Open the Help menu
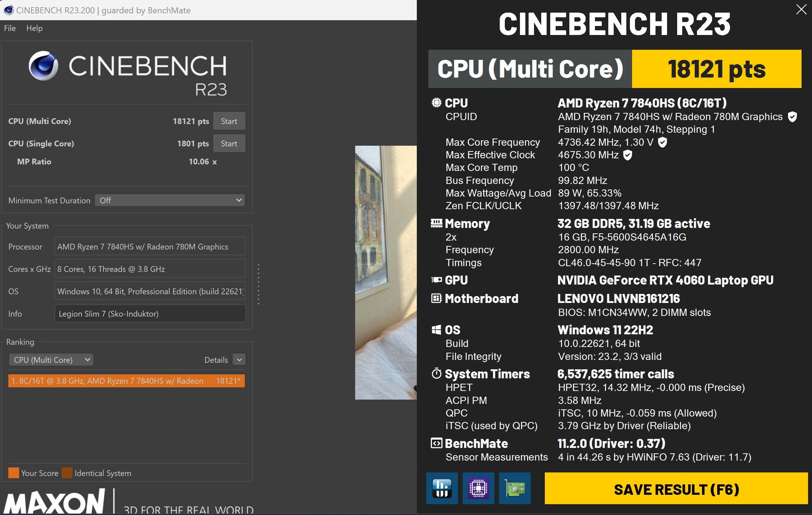This screenshot has height=515, width=812. coord(34,28)
